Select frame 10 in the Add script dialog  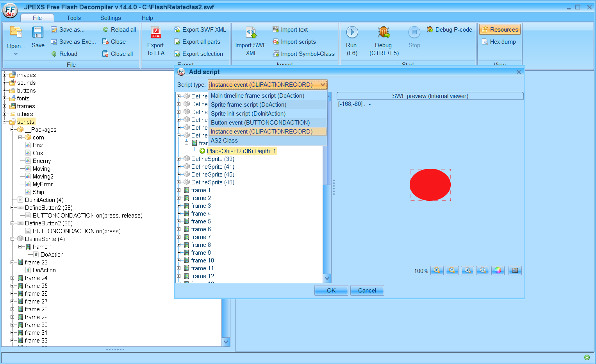click(202, 261)
